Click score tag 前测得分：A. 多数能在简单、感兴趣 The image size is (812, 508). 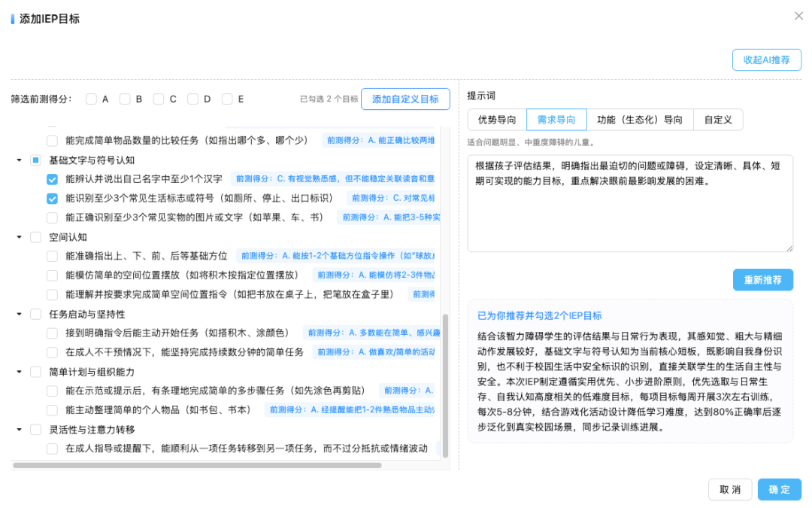[371, 333]
